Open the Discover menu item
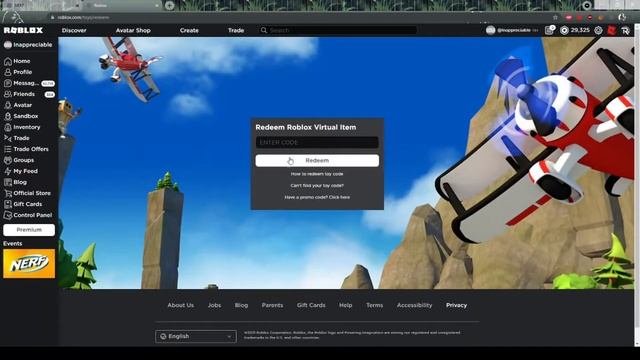 click(74, 30)
